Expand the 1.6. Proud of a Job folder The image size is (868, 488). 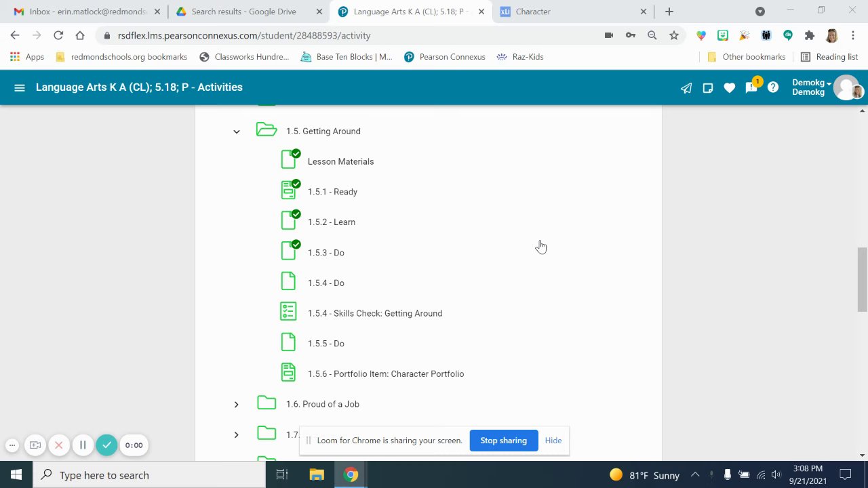pos(236,405)
